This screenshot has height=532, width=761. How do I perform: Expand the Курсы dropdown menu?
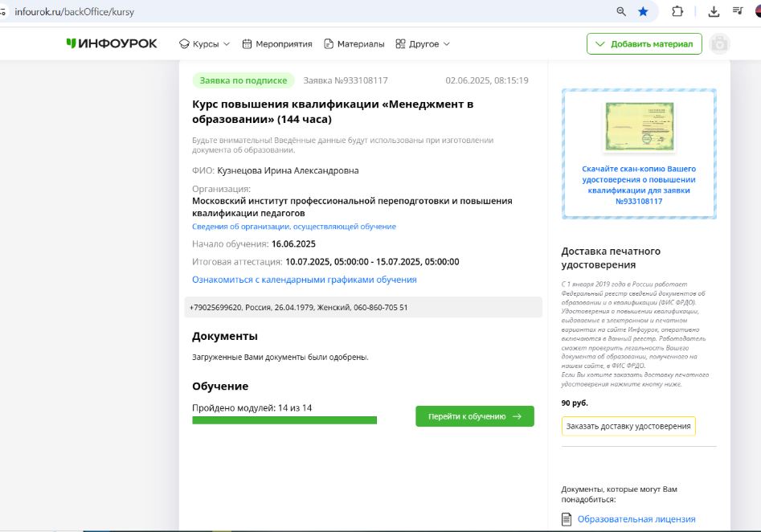click(204, 44)
